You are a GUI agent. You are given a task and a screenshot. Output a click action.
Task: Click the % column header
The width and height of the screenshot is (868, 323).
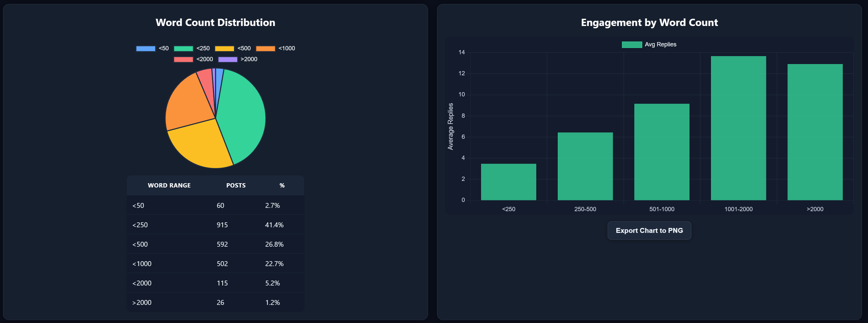pyautogui.click(x=282, y=186)
